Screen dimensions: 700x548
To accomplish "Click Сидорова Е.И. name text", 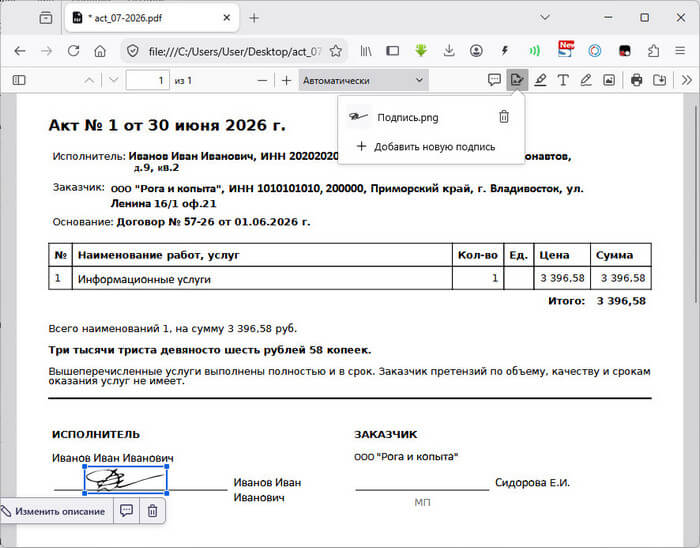I will (x=532, y=482).
